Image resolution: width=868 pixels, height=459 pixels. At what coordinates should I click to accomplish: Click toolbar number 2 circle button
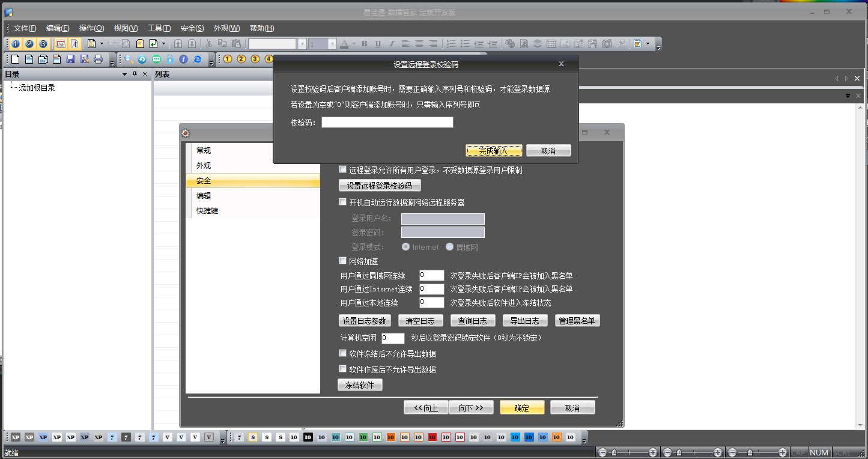(29, 44)
